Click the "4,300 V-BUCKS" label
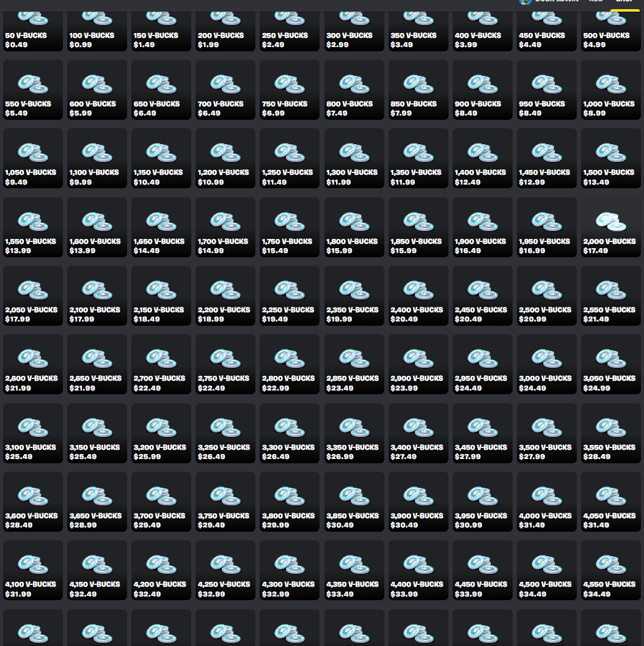This screenshot has height=646, width=644. pyautogui.click(x=288, y=584)
